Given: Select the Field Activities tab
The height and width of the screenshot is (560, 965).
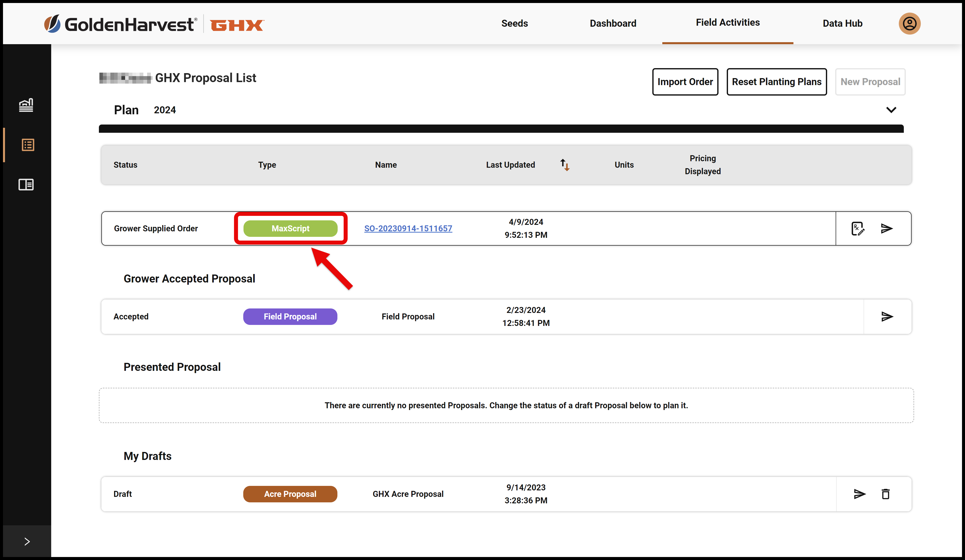Looking at the screenshot, I should point(727,22).
